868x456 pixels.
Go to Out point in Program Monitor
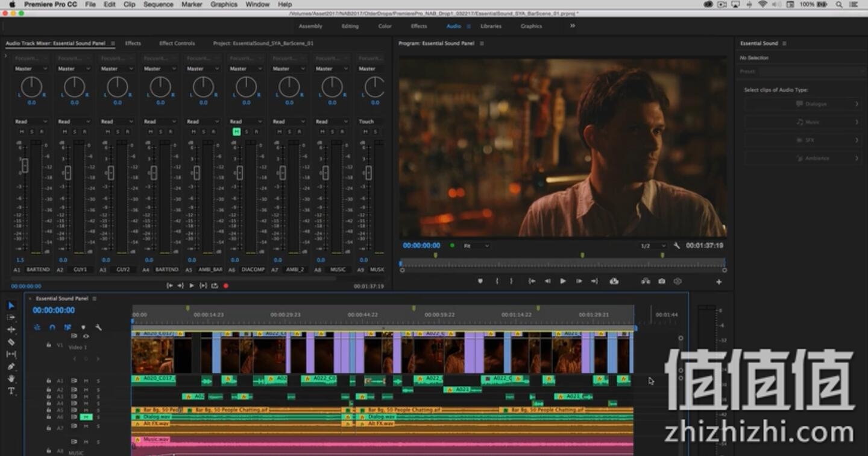pyautogui.click(x=594, y=281)
